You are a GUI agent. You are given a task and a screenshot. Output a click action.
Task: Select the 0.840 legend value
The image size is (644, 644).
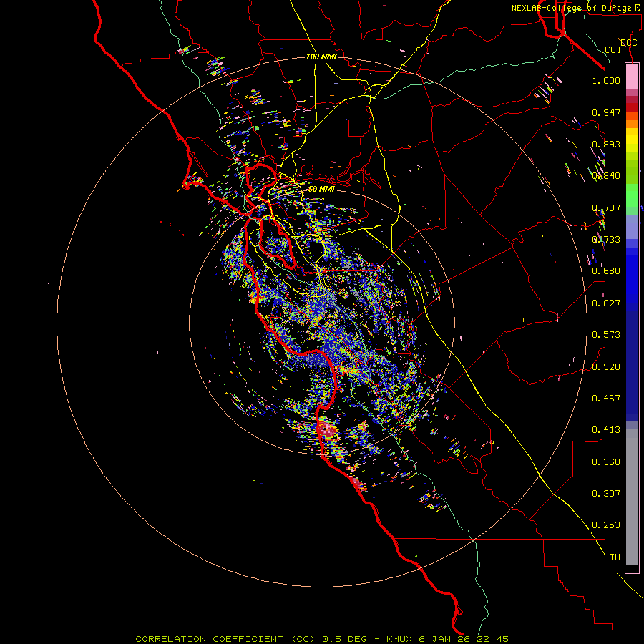[x=606, y=176]
